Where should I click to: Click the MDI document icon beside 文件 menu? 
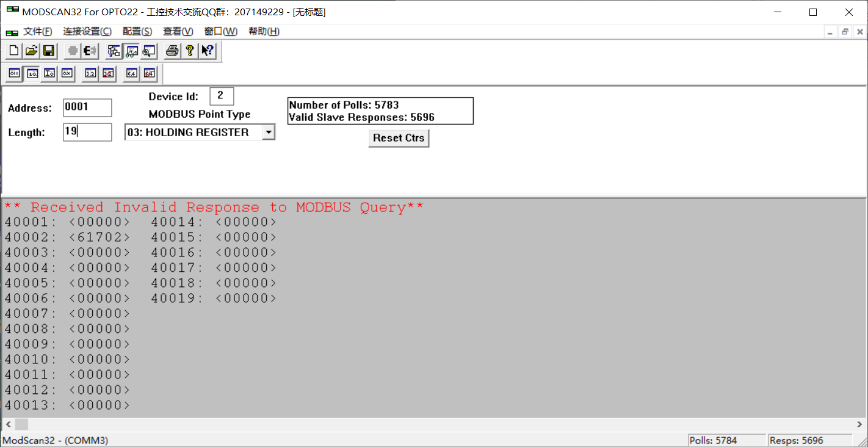pos(12,32)
